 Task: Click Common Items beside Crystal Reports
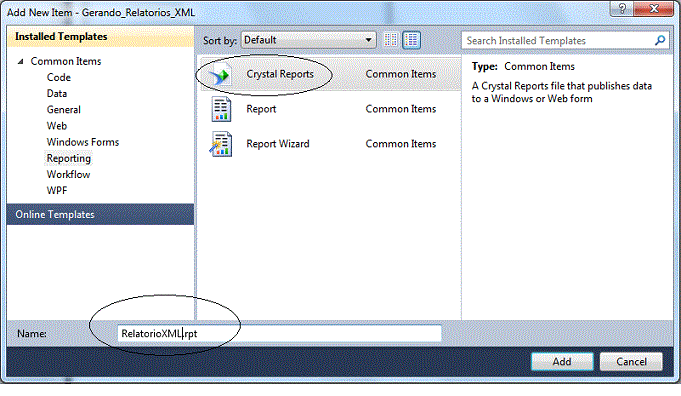point(400,74)
